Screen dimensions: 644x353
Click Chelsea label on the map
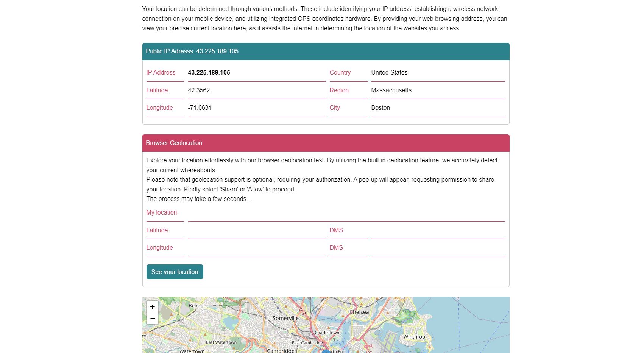coord(359,312)
